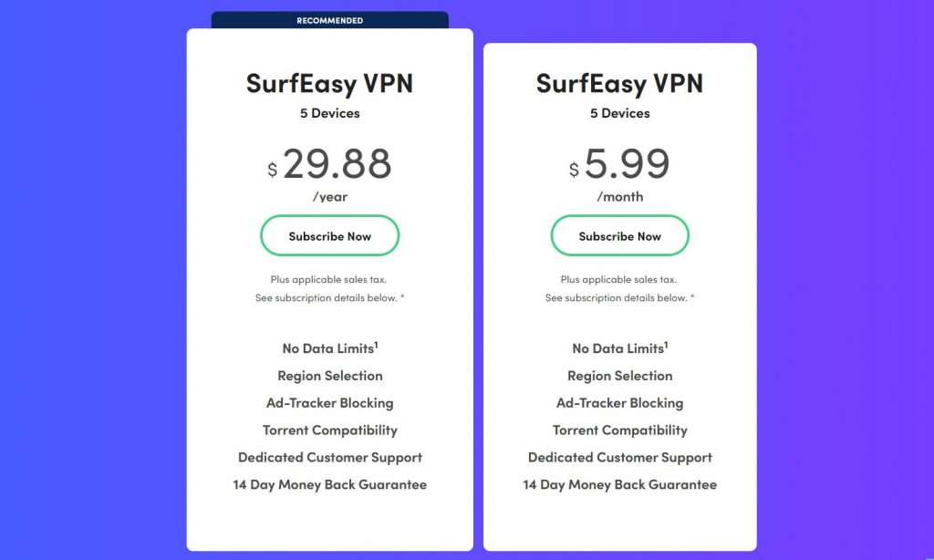This screenshot has width=934, height=560.
Task: Select Torrent Compatibility in yearly plan
Action: tap(330, 430)
